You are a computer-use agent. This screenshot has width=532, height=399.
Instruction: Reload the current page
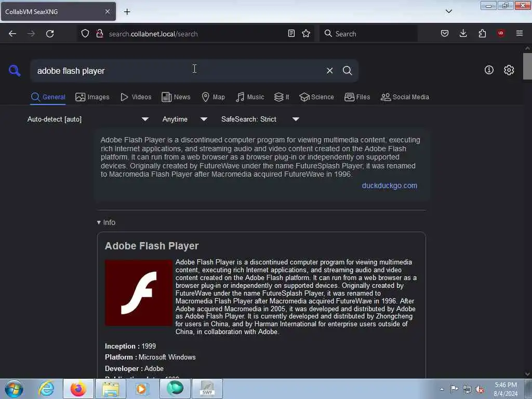tap(50, 34)
